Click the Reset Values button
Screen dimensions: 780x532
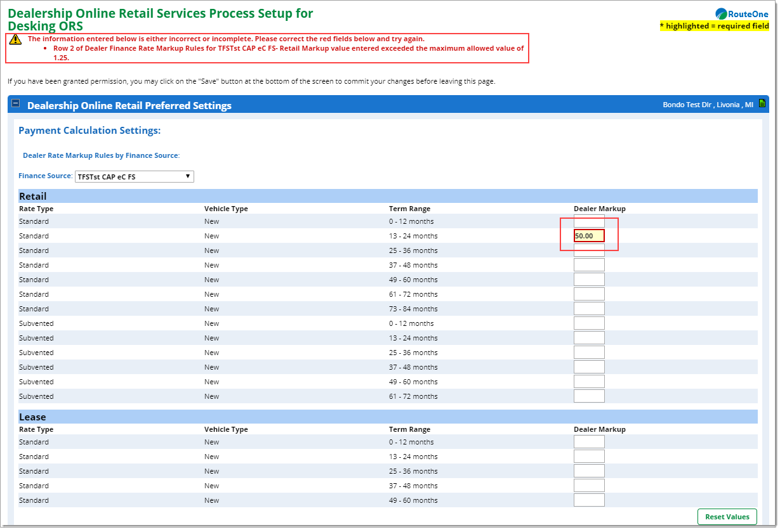pyautogui.click(x=727, y=517)
